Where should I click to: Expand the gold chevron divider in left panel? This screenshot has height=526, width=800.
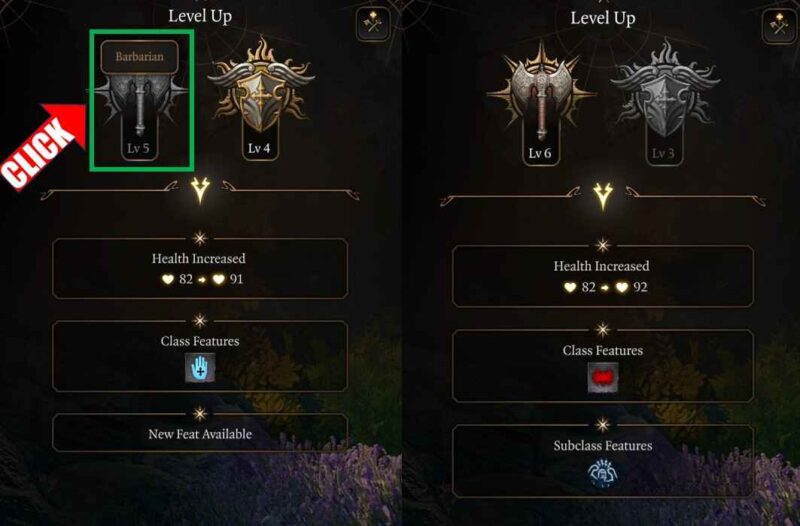point(200,190)
